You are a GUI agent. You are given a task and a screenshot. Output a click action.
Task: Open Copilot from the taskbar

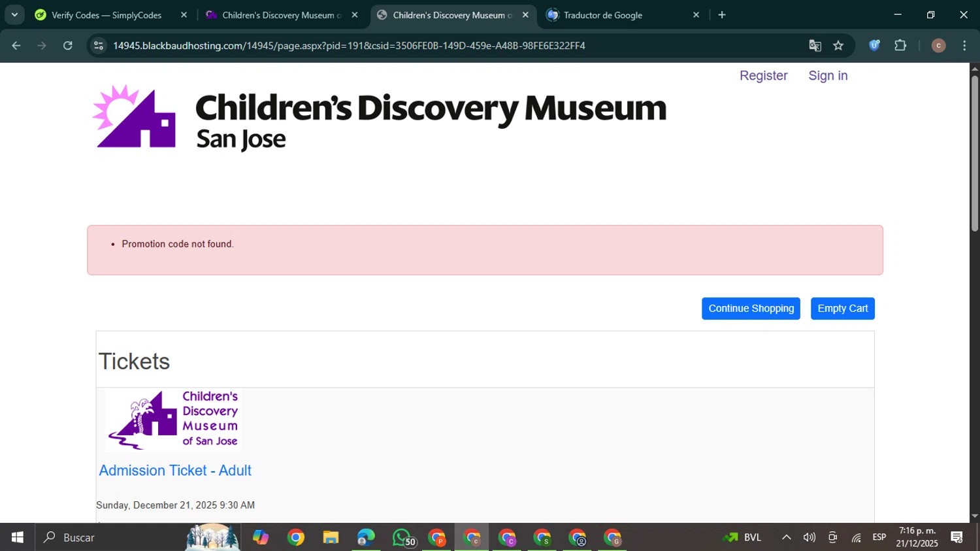[261, 537]
